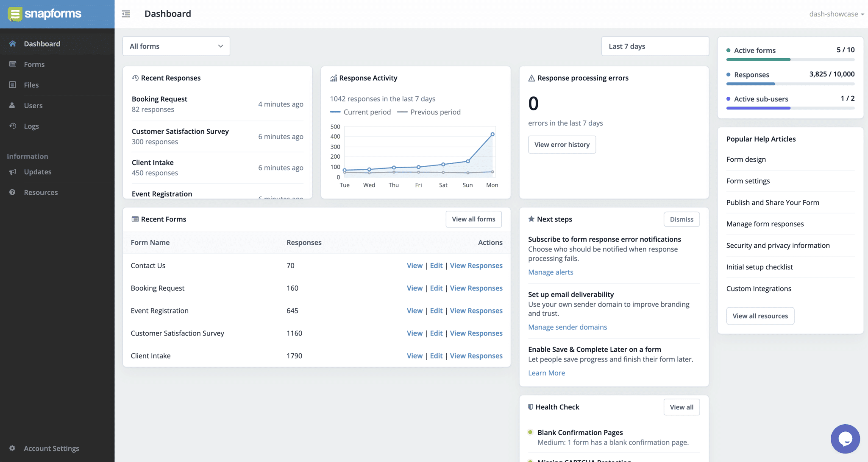This screenshot has width=868, height=462.
Task: Open the Form design help article
Action: [746, 160]
